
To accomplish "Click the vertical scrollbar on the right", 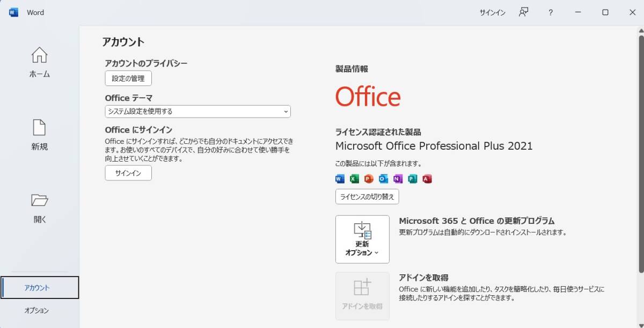I will (641, 161).
